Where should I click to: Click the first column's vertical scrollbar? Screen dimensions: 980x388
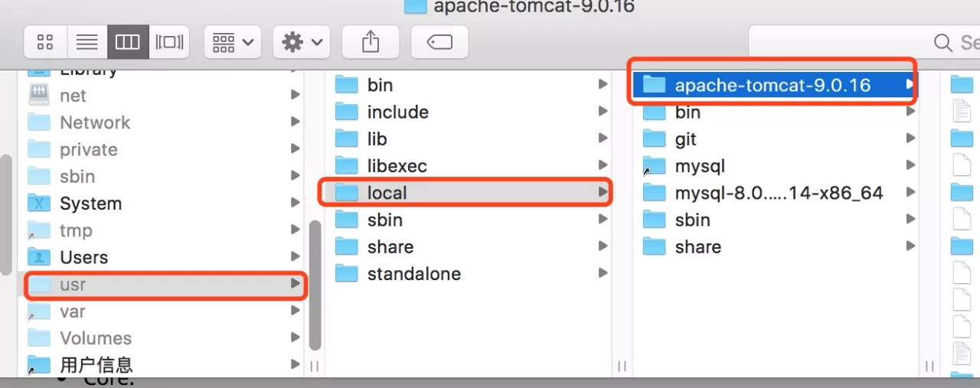(x=315, y=286)
